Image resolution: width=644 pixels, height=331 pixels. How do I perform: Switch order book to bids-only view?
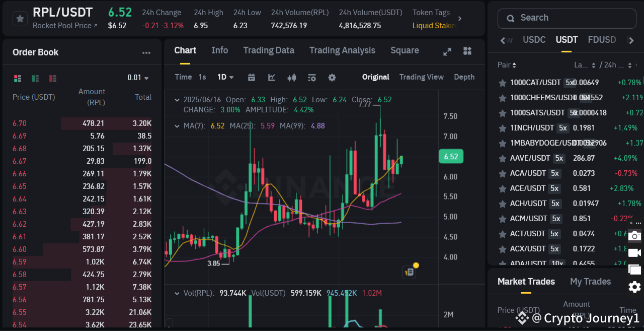35,78
